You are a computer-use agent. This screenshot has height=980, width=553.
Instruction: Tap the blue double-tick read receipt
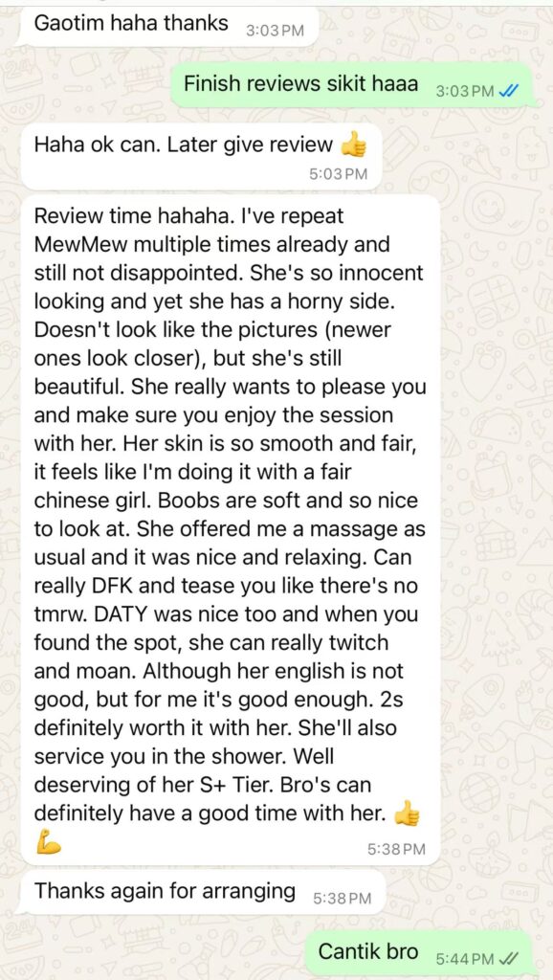tap(509, 91)
